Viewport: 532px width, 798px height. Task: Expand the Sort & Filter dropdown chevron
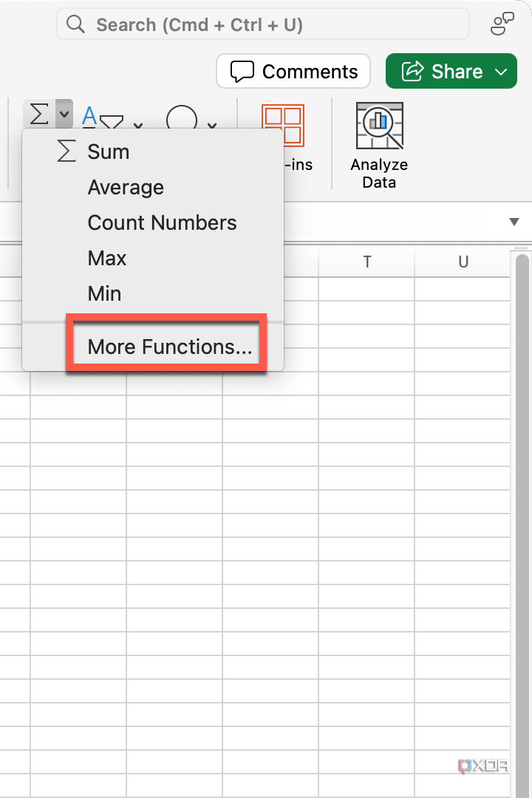click(x=137, y=126)
